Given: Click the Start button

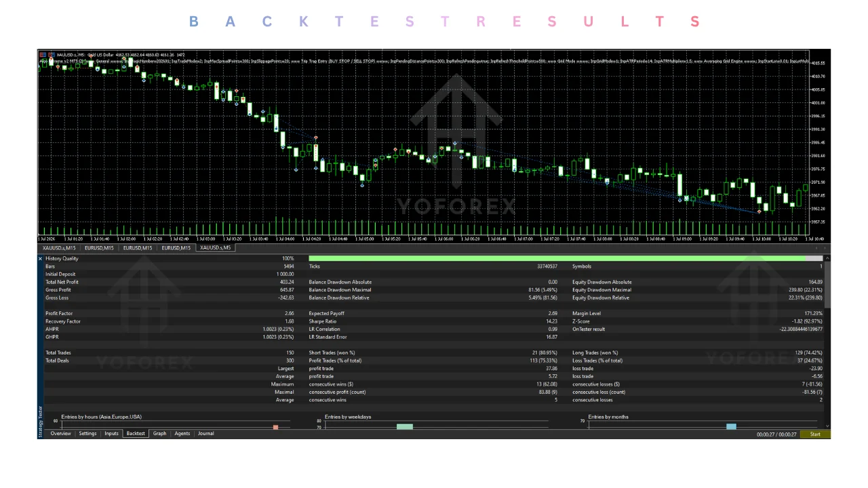Looking at the screenshot, I should click(815, 434).
